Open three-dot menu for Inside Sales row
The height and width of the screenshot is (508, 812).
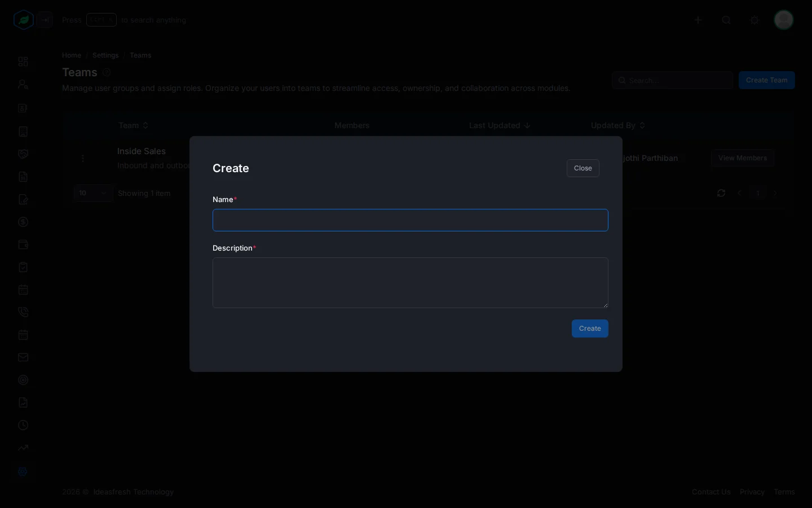83,159
